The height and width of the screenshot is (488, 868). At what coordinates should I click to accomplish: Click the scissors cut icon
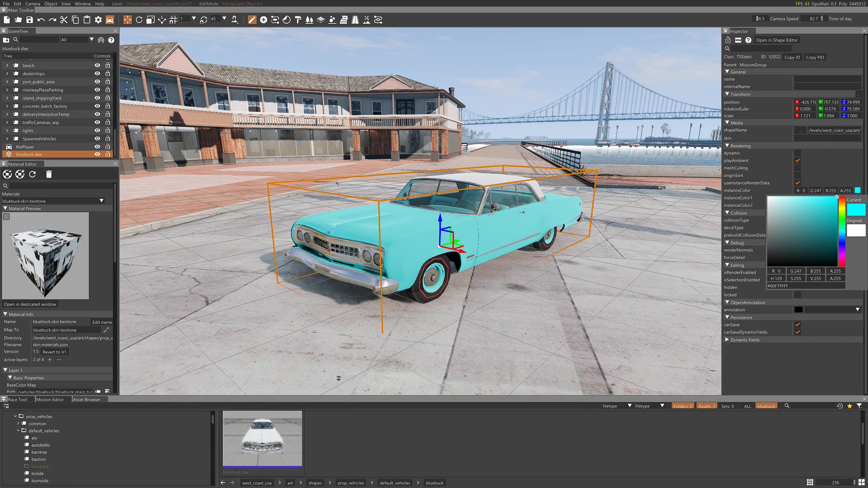pos(64,20)
